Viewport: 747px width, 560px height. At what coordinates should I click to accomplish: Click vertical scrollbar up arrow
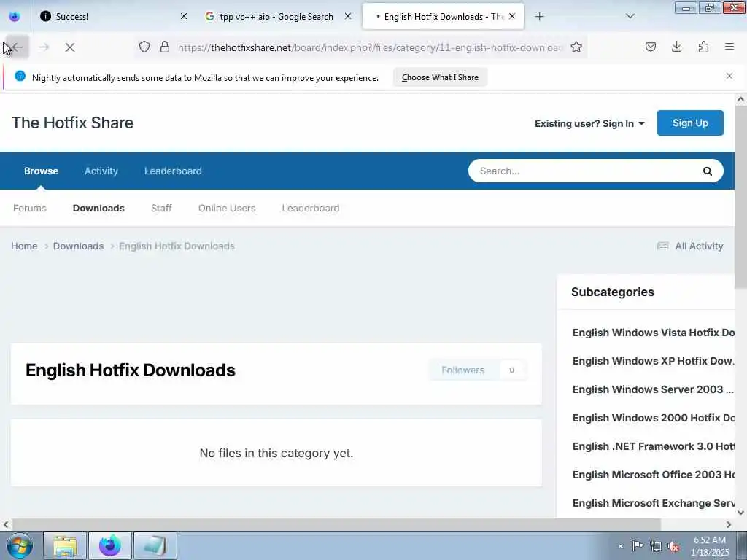click(741, 99)
